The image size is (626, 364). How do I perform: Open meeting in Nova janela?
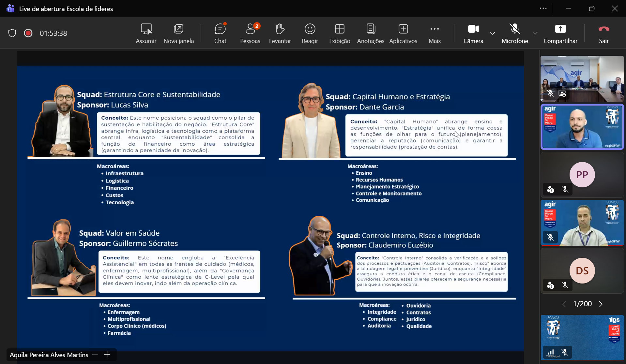178,33
